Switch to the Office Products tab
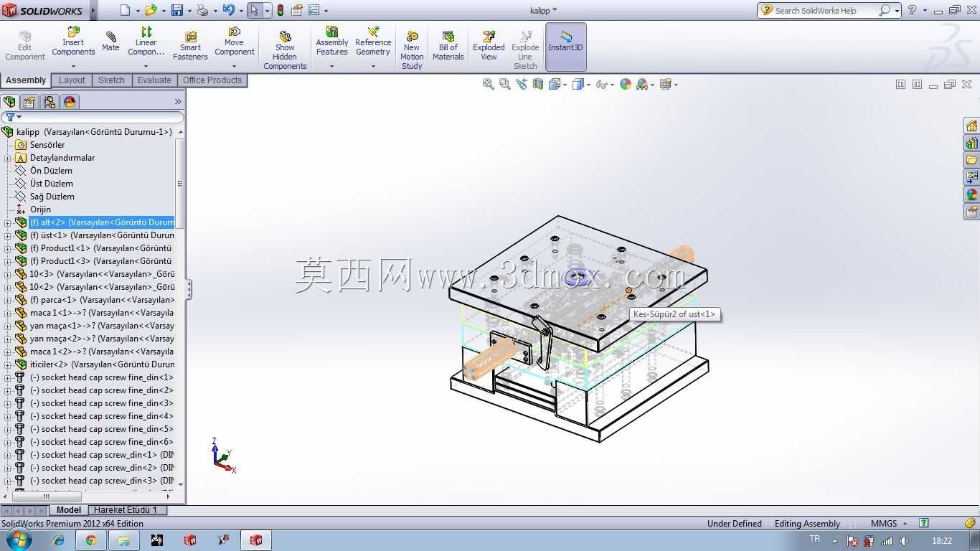 click(212, 80)
